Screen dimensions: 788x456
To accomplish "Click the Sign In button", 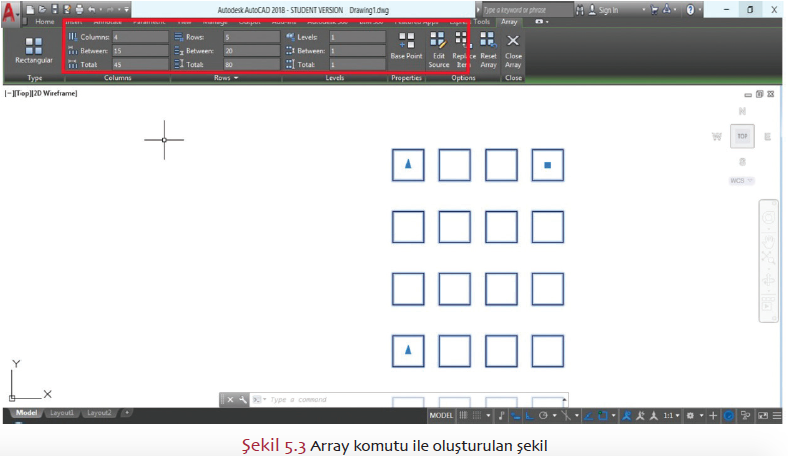I will 606,9.
